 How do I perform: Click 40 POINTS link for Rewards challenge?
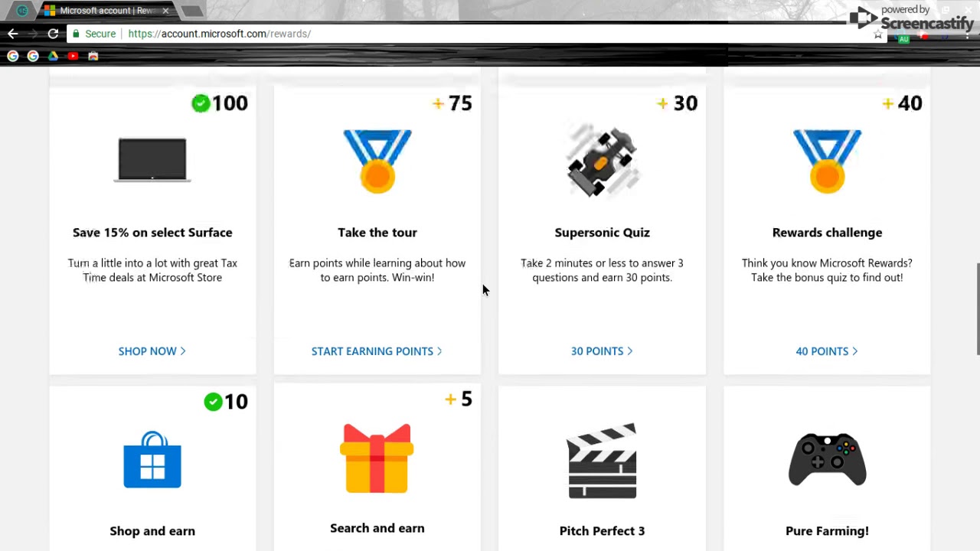[x=827, y=351]
